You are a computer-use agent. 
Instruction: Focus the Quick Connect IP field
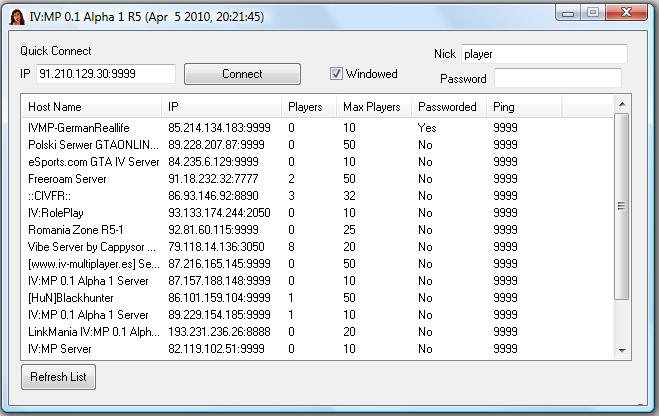(106, 74)
